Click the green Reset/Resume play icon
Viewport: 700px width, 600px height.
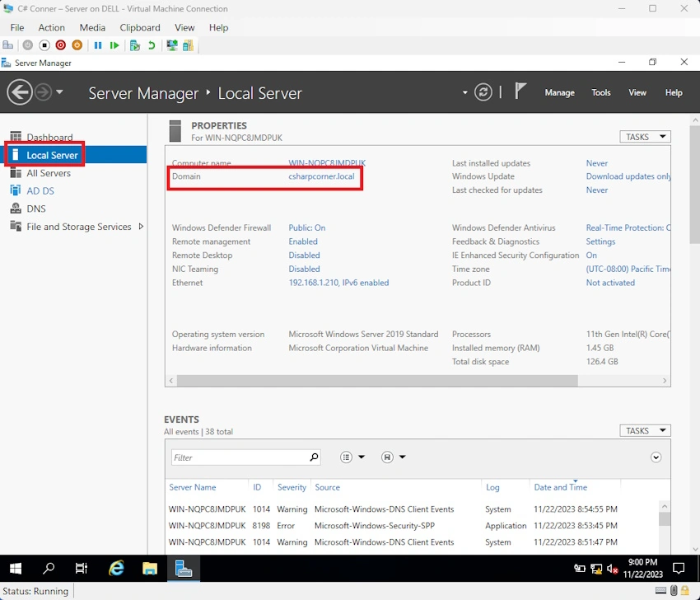point(114,45)
